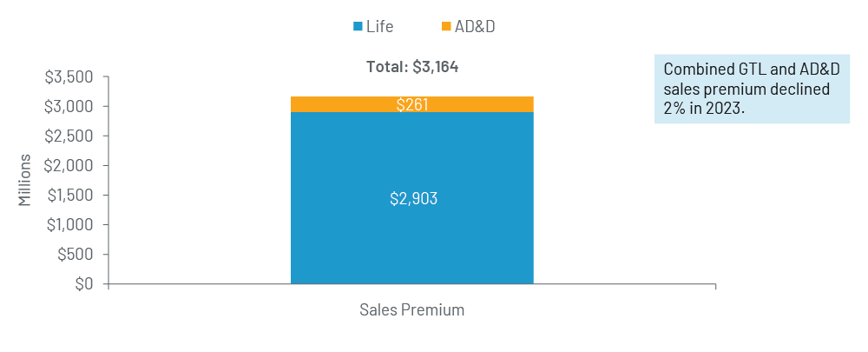Screen dimensions: 868x352
Task: Click the $2,500 axis tick label
Action: [x=69, y=136]
